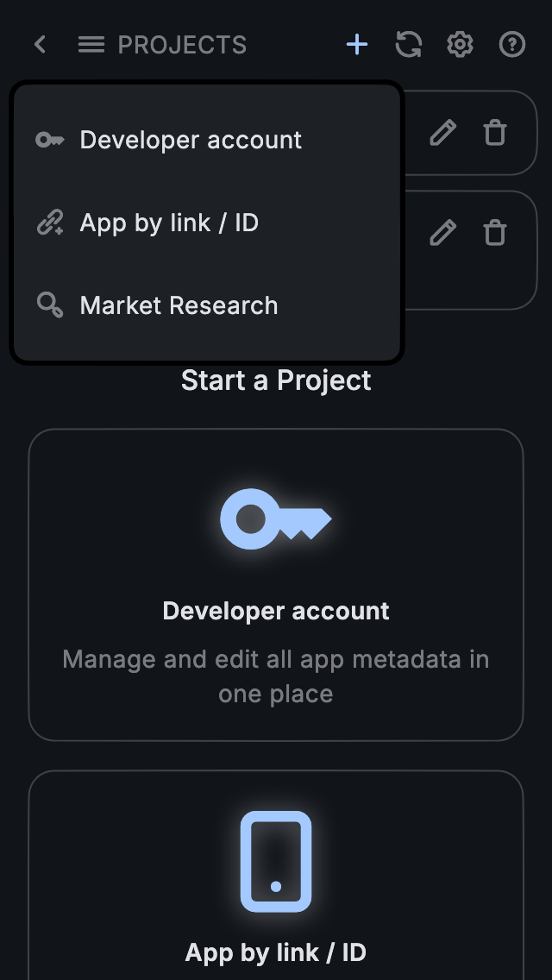
Task: Refresh projects with the sync arrows icon
Action: pos(409,45)
